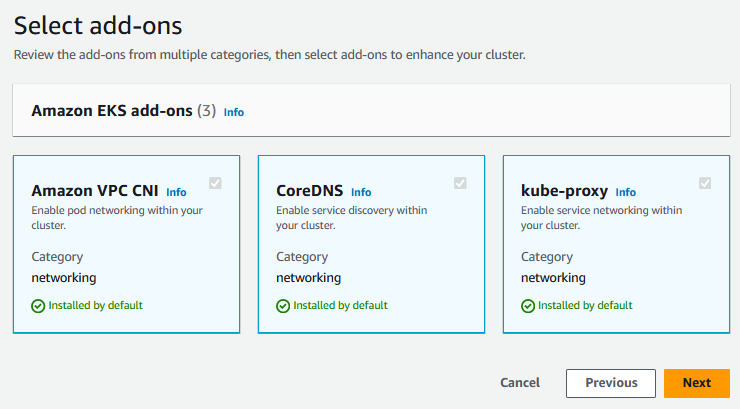Viewport: 740px width, 409px height.
Task: Toggle the kube-proxy add-on checkbox
Action: pos(705,183)
